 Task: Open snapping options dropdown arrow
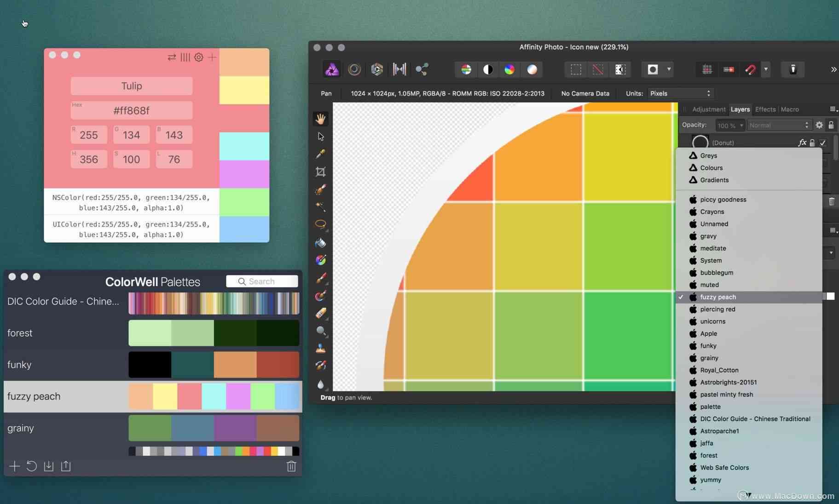[766, 69]
